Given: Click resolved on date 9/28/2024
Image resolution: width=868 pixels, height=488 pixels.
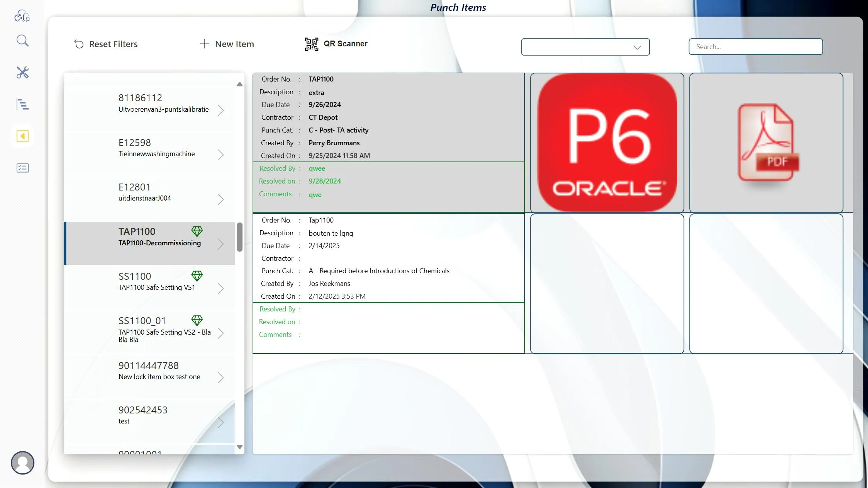Looking at the screenshot, I should pos(325,181).
